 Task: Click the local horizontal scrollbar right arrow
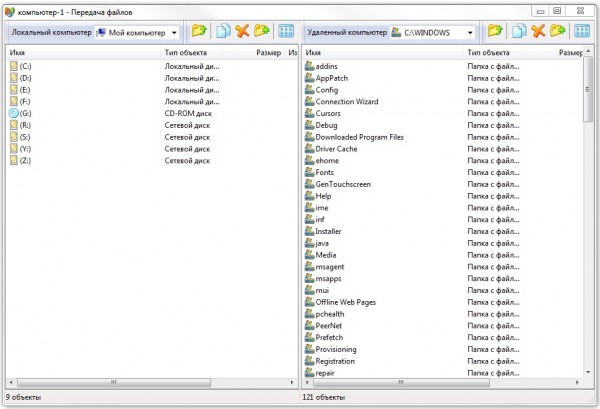292,382
